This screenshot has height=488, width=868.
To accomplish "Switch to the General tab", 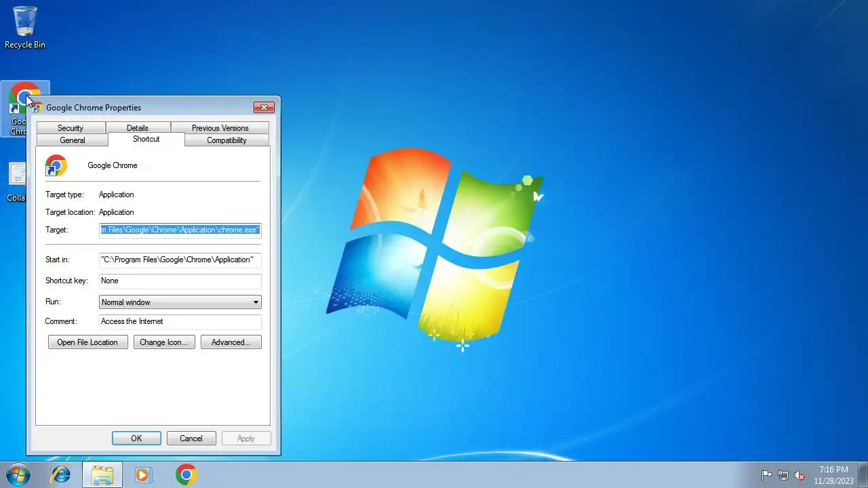I will (x=73, y=140).
